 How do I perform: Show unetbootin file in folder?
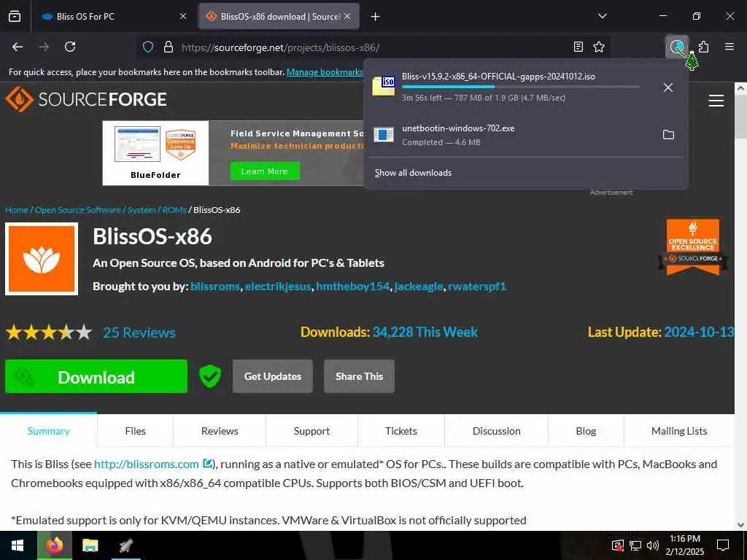(668, 135)
